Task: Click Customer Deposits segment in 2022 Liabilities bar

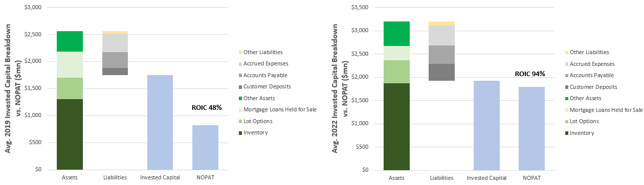Action: pos(441,72)
